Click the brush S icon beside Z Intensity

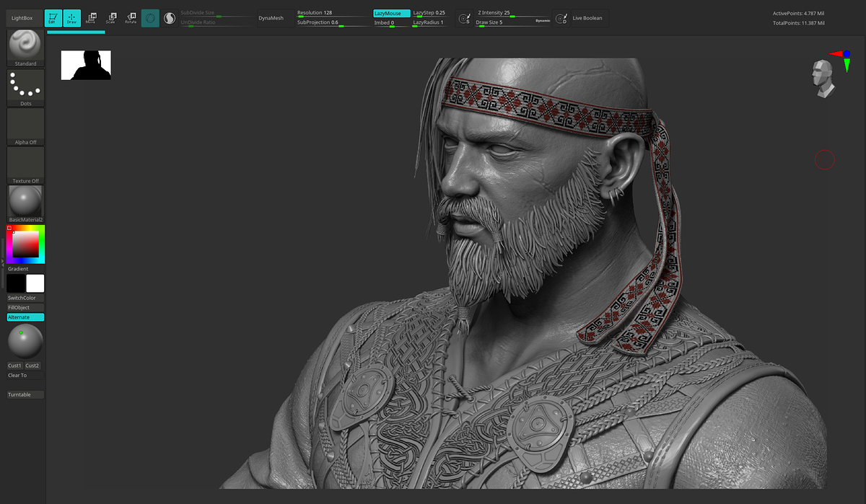pos(465,18)
